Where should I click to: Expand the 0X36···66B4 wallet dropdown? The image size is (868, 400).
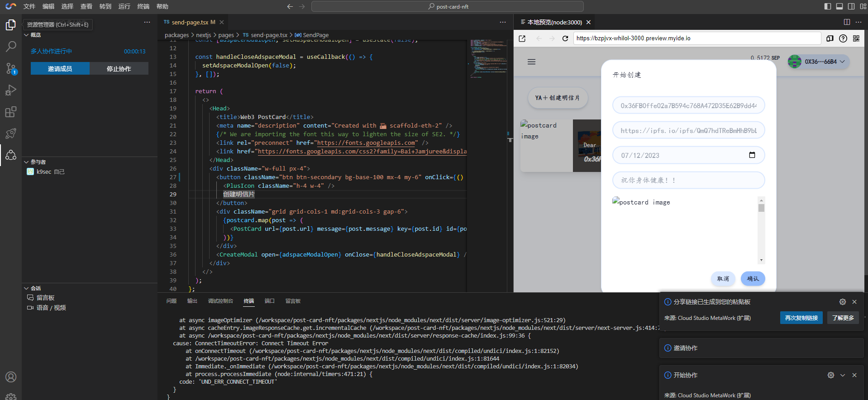819,62
